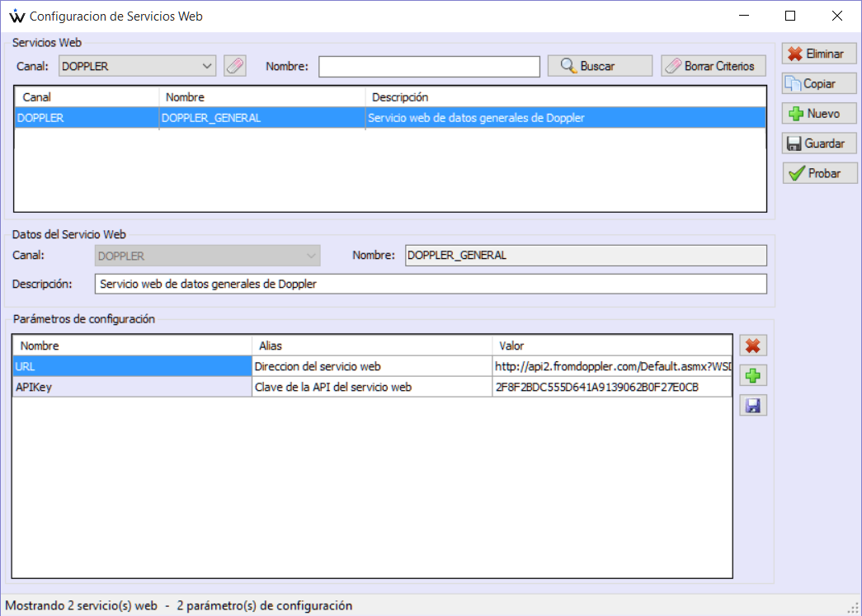Focus the Nombre search input field
This screenshot has height=616, width=862.
429,67
